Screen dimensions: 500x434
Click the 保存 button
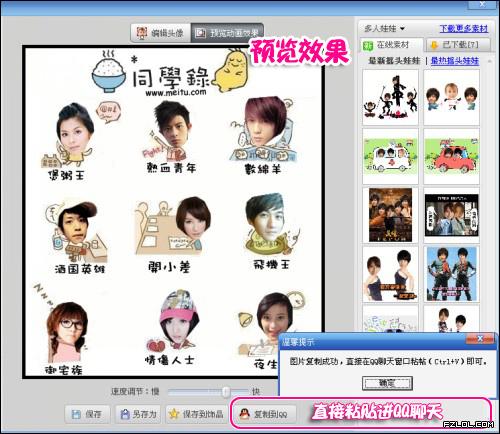tap(87, 414)
